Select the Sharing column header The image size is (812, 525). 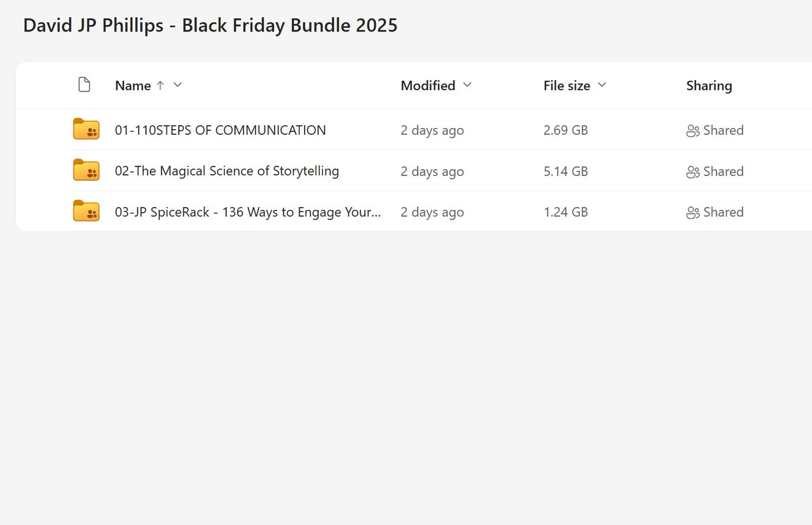709,85
